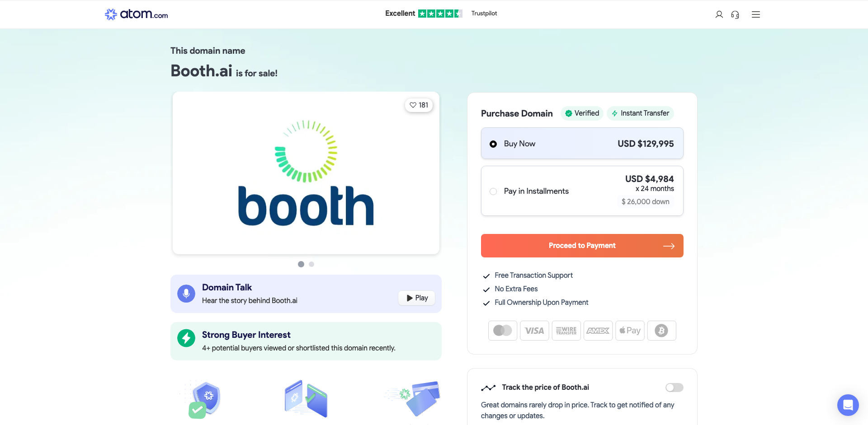Select the second carousel dot
Viewport: 868px width, 425px height.
click(311, 264)
